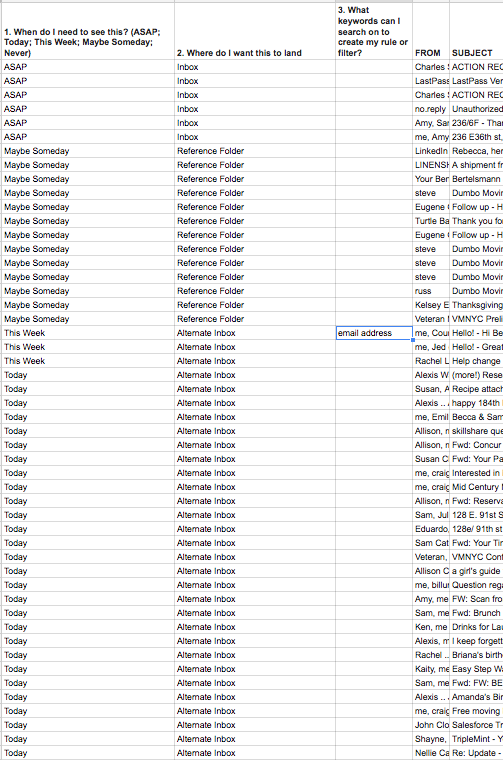Select the 'TripleMint' subject cell

(476, 739)
